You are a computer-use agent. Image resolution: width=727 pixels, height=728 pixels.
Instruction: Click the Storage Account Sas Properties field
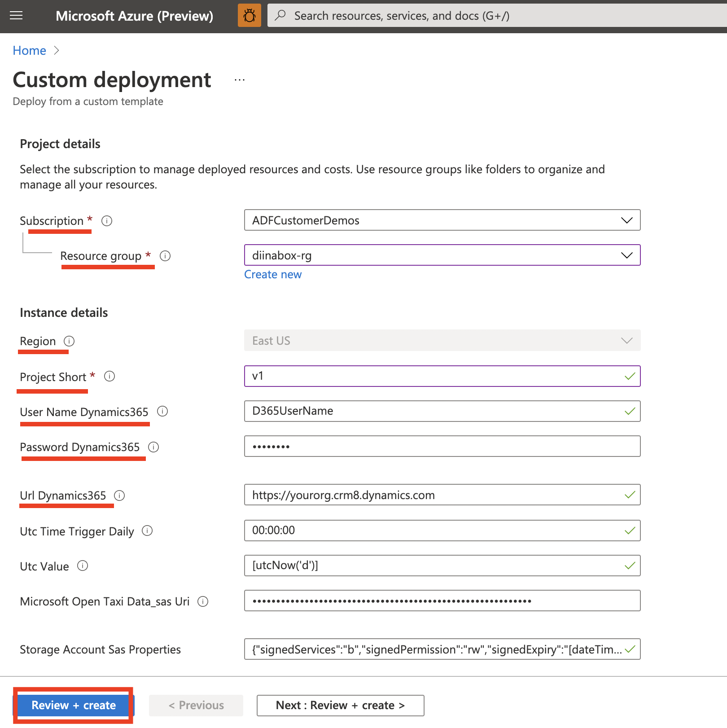pyautogui.click(x=442, y=649)
